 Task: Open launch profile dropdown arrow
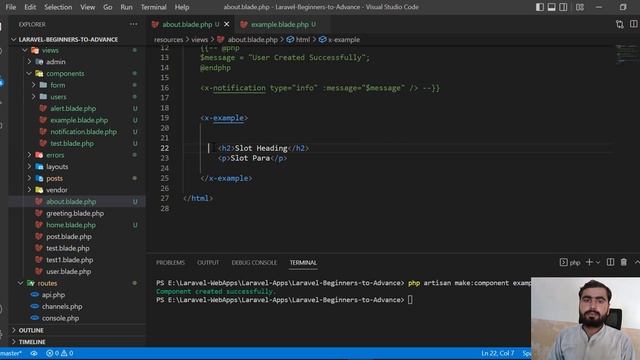598,262
